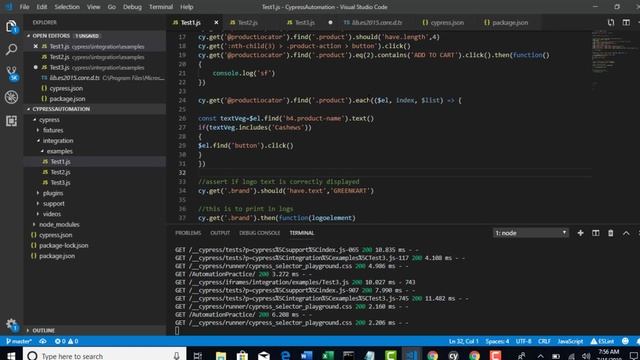This screenshot has height=360, width=640.
Task: Open the Explorer view in activity bar
Action: click(x=11, y=27)
